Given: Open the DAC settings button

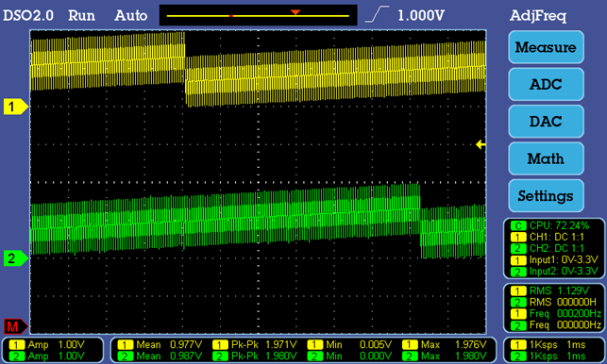Looking at the screenshot, I should click(x=546, y=122).
